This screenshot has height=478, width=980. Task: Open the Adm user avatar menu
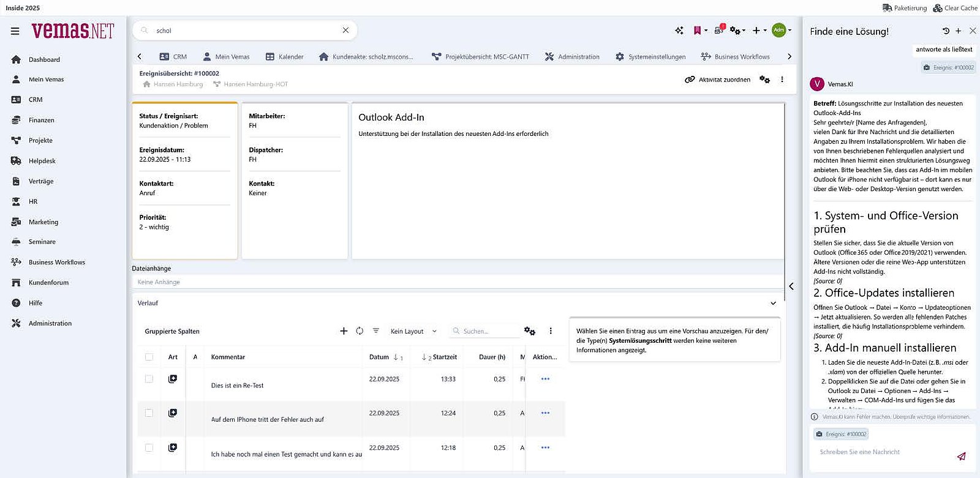click(x=781, y=30)
